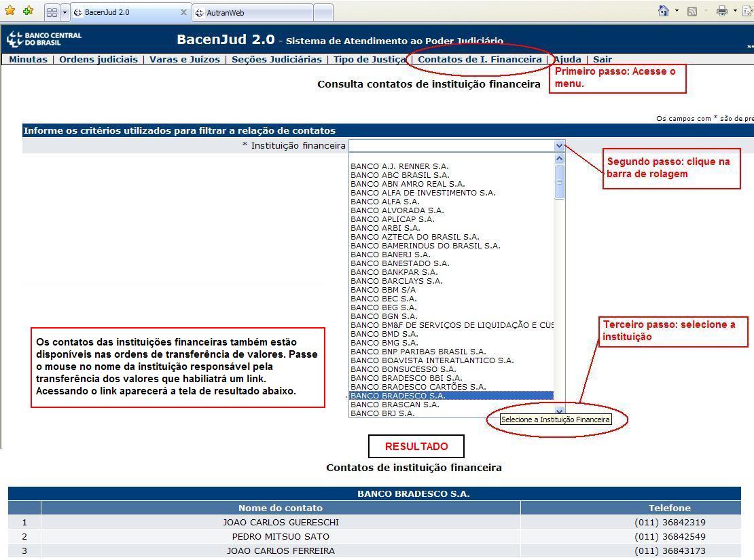
Task: Click the Banco Central do Brasil logo
Action: point(44,39)
